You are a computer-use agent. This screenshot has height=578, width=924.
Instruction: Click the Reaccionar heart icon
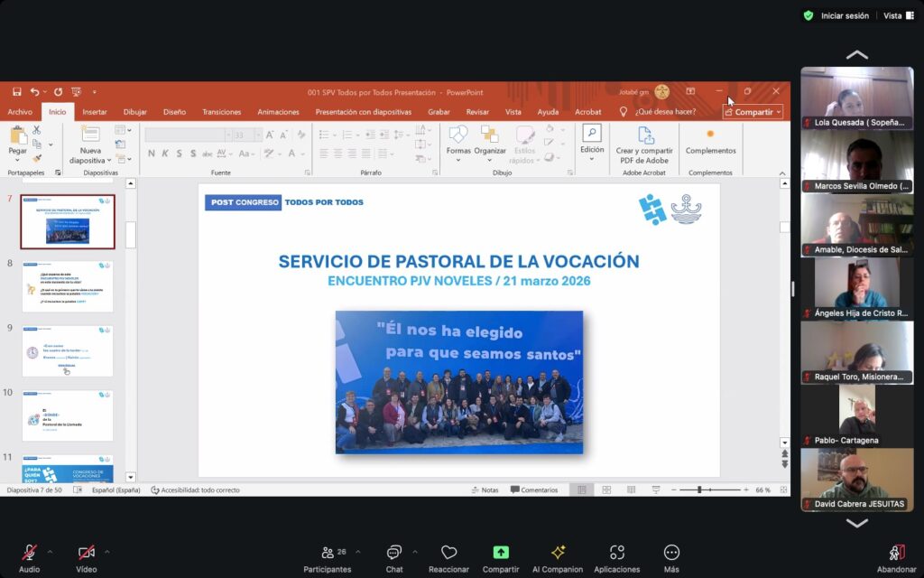(448, 553)
